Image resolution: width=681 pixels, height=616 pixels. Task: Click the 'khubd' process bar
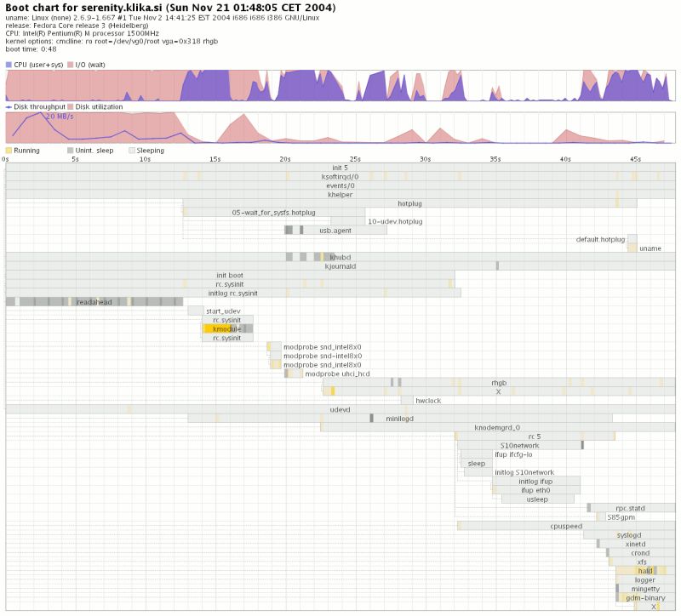tap(340, 258)
